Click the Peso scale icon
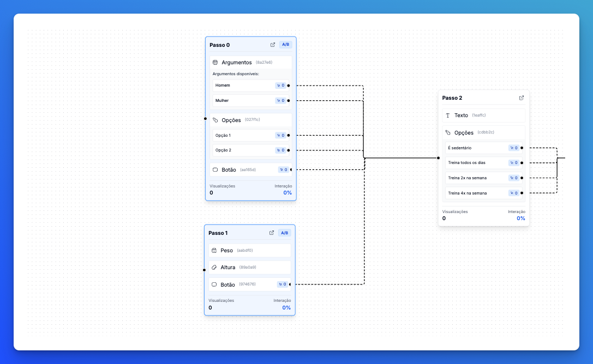593x364 pixels. (x=214, y=251)
